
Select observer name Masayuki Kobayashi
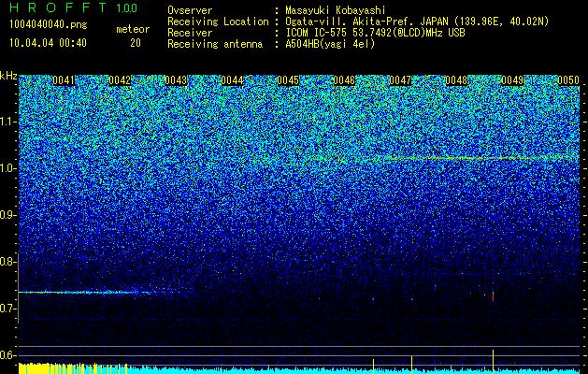tap(335, 10)
